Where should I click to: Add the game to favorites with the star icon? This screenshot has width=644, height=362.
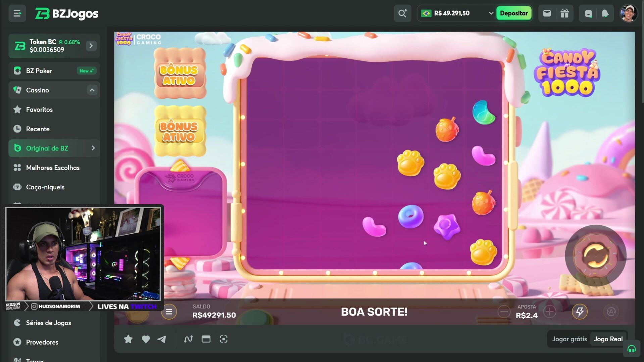click(x=128, y=339)
